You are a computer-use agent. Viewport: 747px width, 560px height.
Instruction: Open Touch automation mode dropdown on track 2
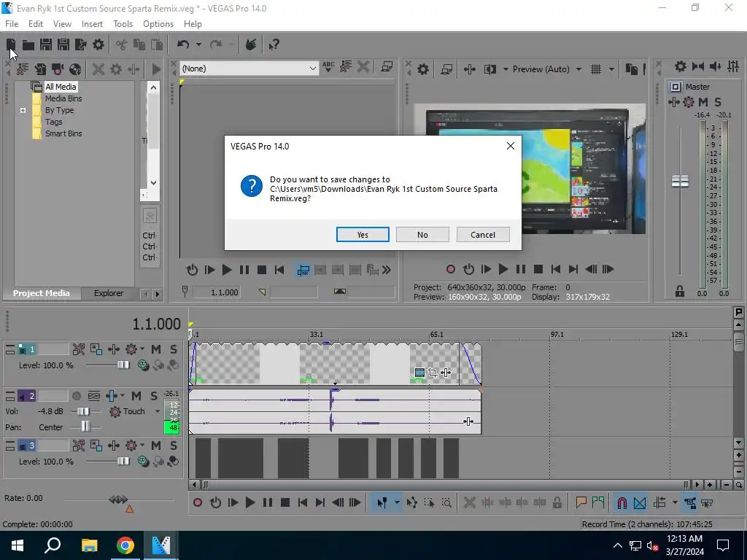158,411
